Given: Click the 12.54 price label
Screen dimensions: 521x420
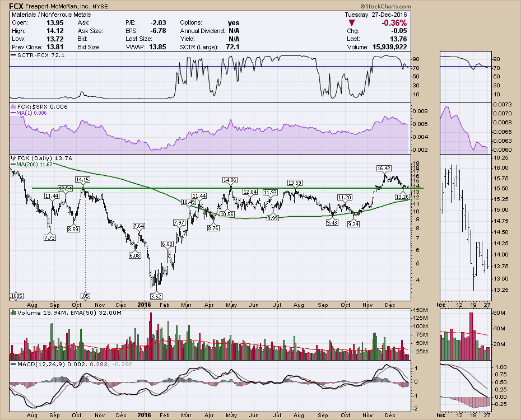Looking at the screenshot, I should coord(65,188).
